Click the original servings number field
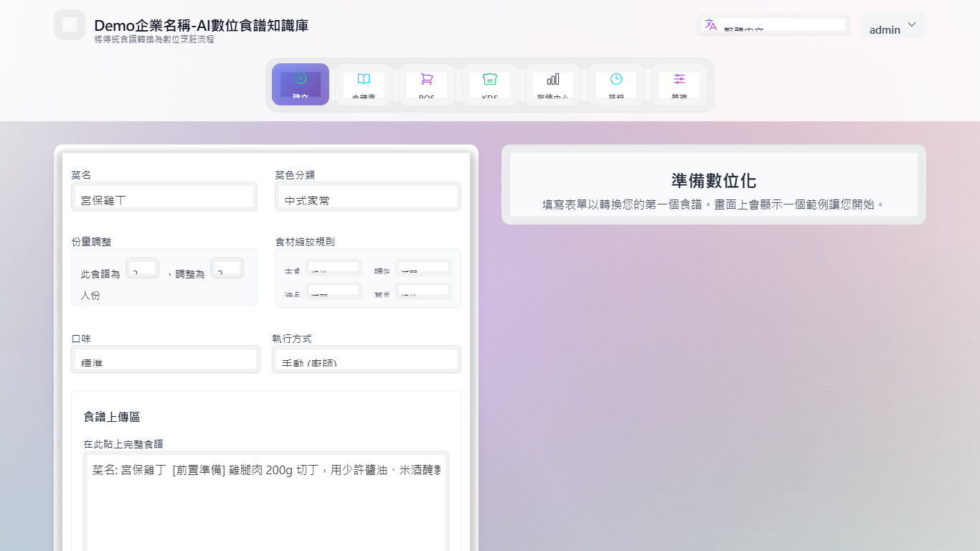The height and width of the screenshot is (551, 980). 143,267
